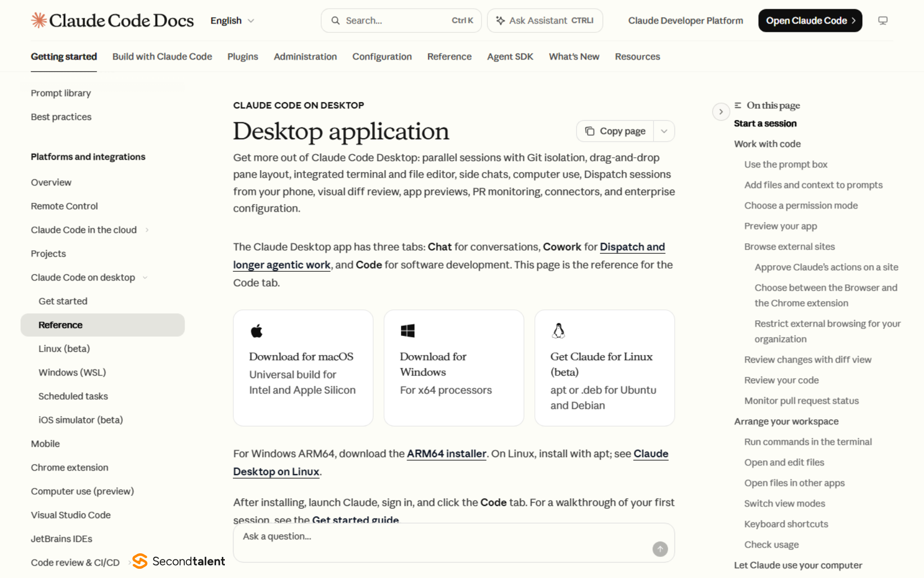This screenshot has width=924, height=578.
Task: Jump to Use the prompt box section
Action: pyautogui.click(x=786, y=164)
